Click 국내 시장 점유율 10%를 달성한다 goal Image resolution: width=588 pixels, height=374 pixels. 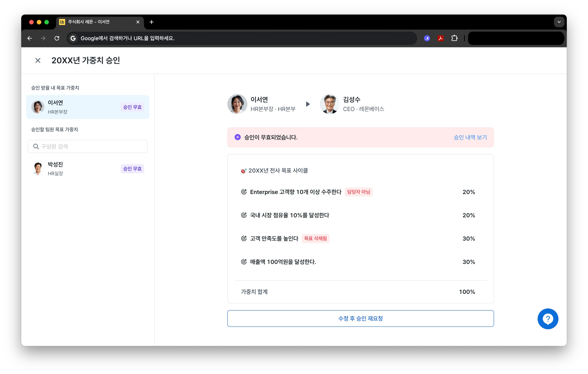pyautogui.click(x=290, y=215)
